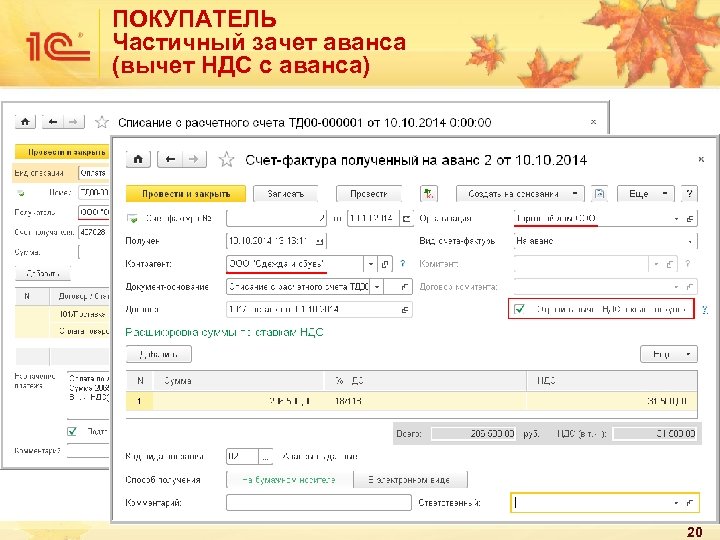Open calendar for Получен date field
This screenshot has width=720, height=540.
320,241
